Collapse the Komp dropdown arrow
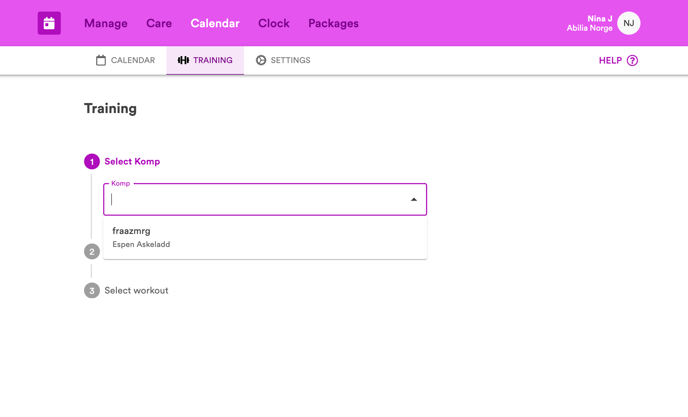Image resolution: width=688 pixels, height=417 pixels. (414, 200)
